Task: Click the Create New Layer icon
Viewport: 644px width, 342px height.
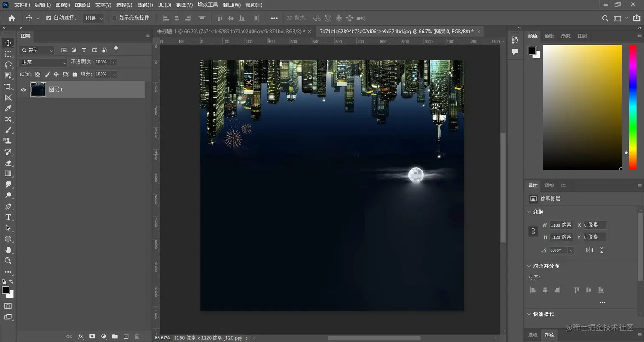Action: coord(125,336)
